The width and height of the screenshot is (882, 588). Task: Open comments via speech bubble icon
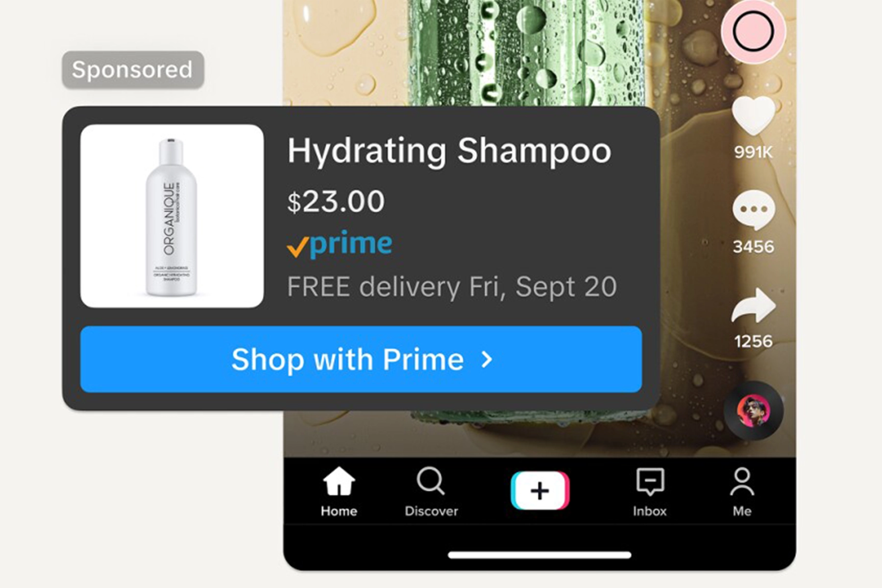(x=754, y=210)
